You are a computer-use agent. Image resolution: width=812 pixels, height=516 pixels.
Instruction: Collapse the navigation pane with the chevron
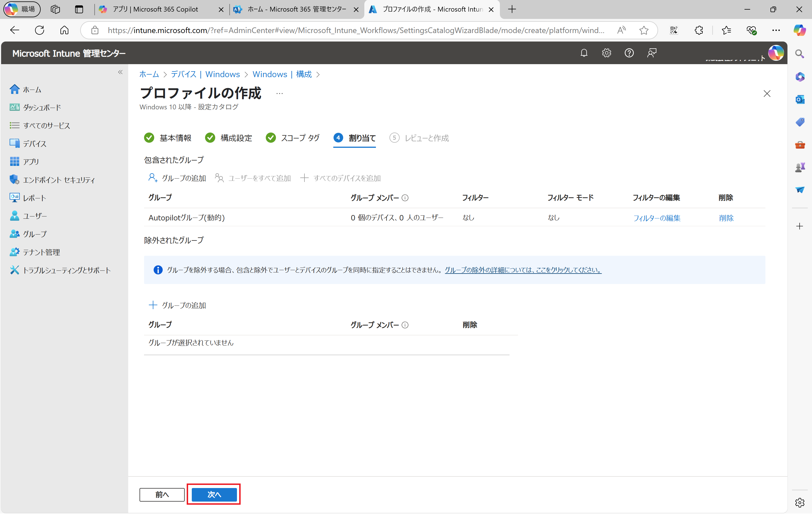120,72
